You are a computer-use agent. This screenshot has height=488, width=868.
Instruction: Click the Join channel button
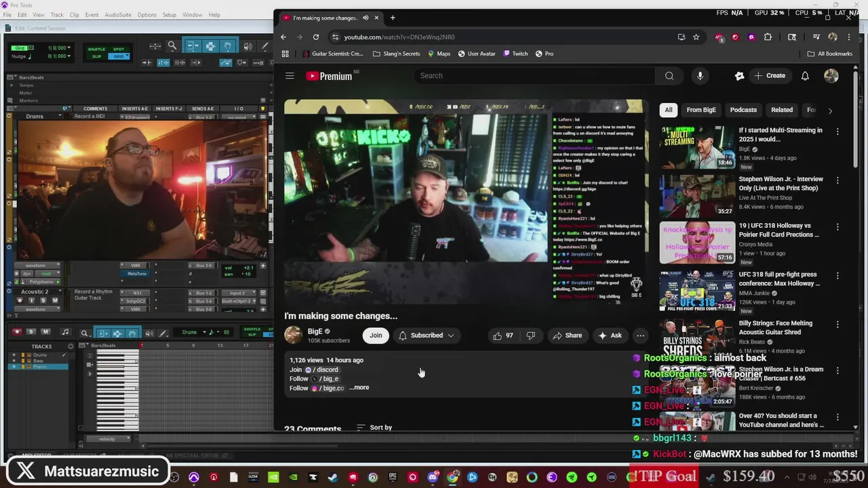376,335
